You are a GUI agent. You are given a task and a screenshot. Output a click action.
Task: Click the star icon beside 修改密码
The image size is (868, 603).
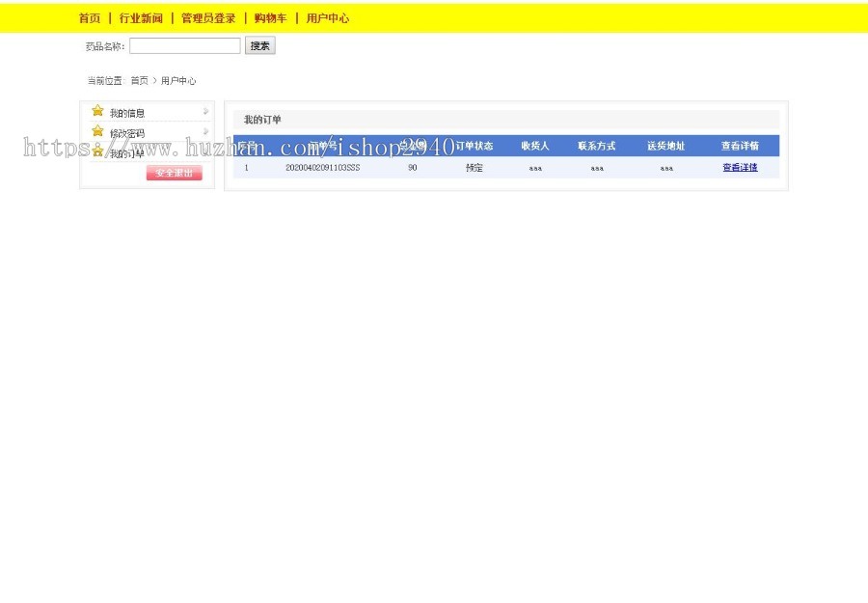coord(97,131)
